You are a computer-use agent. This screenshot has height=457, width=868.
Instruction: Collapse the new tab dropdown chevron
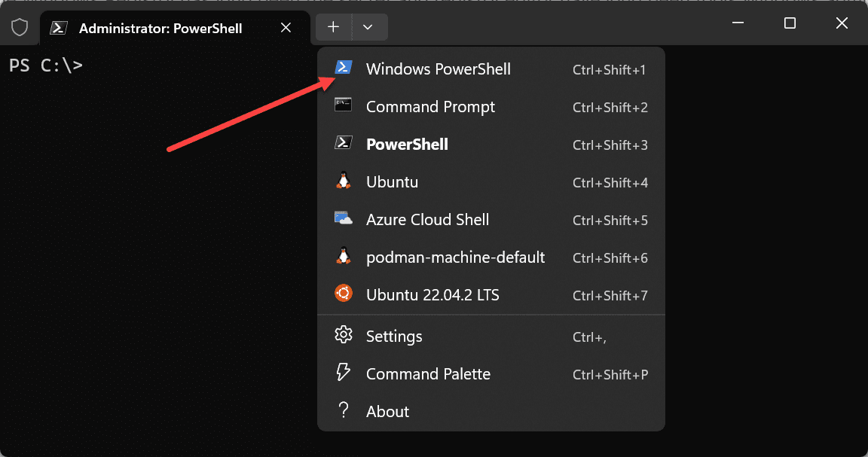(368, 27)
